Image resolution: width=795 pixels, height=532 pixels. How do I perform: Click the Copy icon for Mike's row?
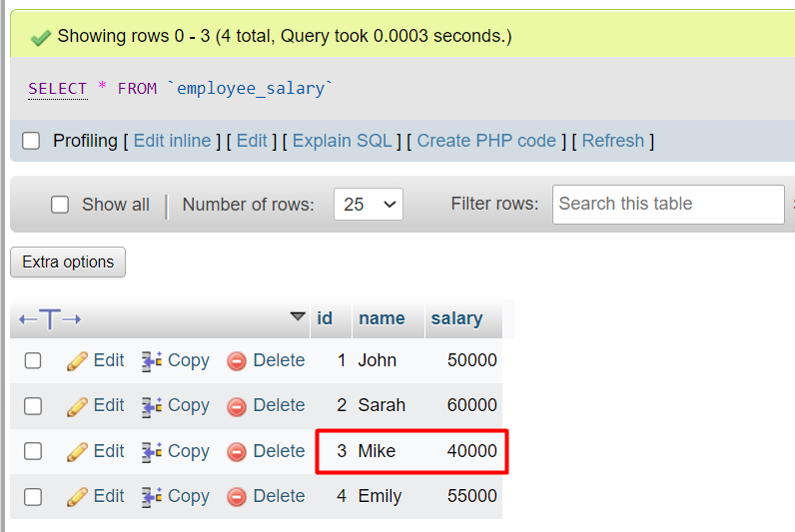[x=152, y=452]
